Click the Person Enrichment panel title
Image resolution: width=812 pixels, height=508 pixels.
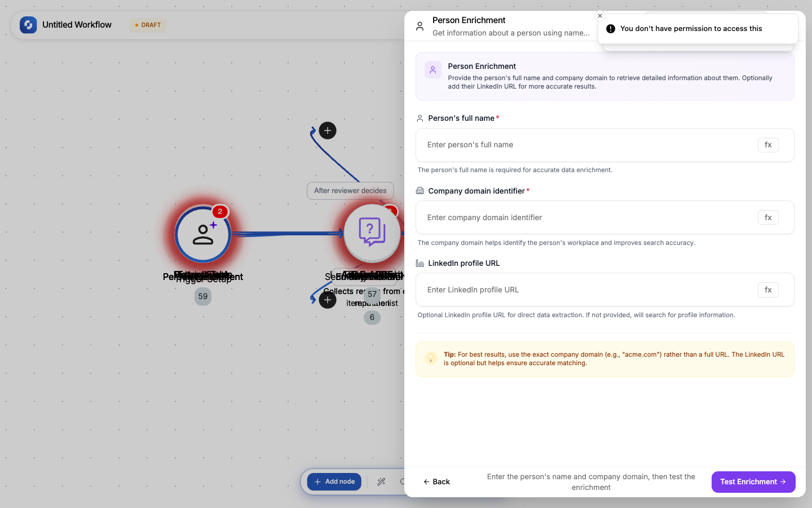pos(469,20)
